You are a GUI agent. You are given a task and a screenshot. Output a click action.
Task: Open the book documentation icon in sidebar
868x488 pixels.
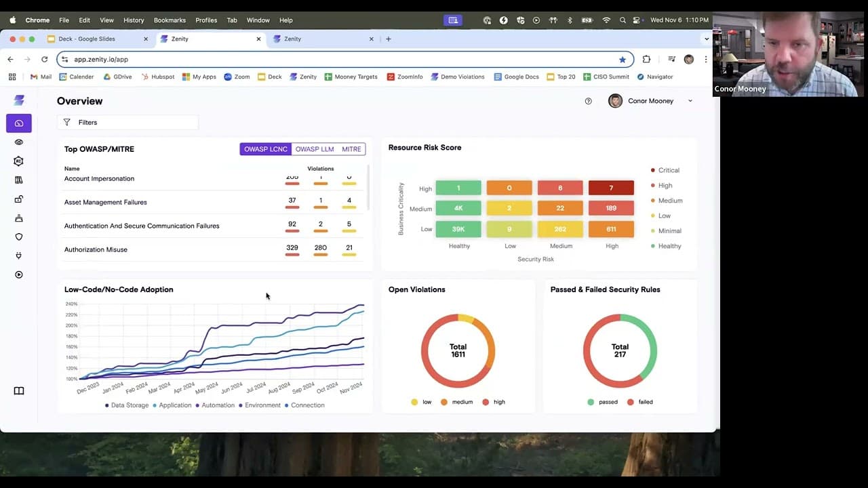(19, 391)
